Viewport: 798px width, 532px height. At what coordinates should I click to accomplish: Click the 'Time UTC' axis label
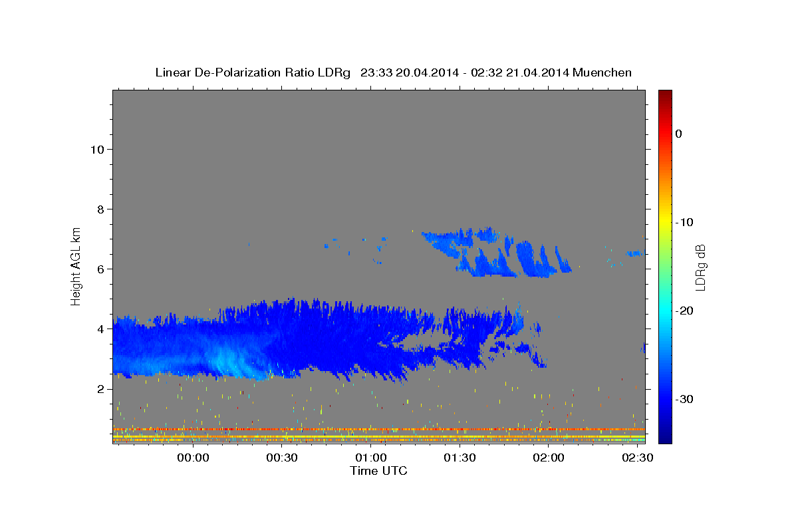coord(378,471)
